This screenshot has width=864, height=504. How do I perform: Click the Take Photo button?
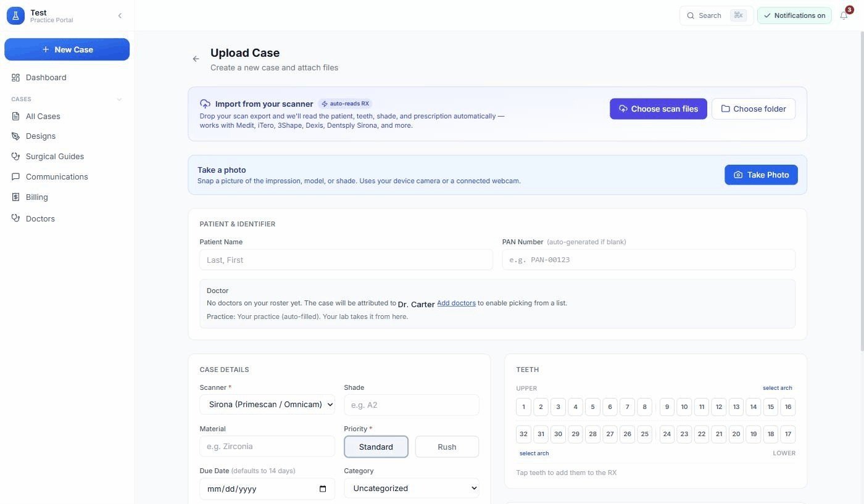pos(761,175)
